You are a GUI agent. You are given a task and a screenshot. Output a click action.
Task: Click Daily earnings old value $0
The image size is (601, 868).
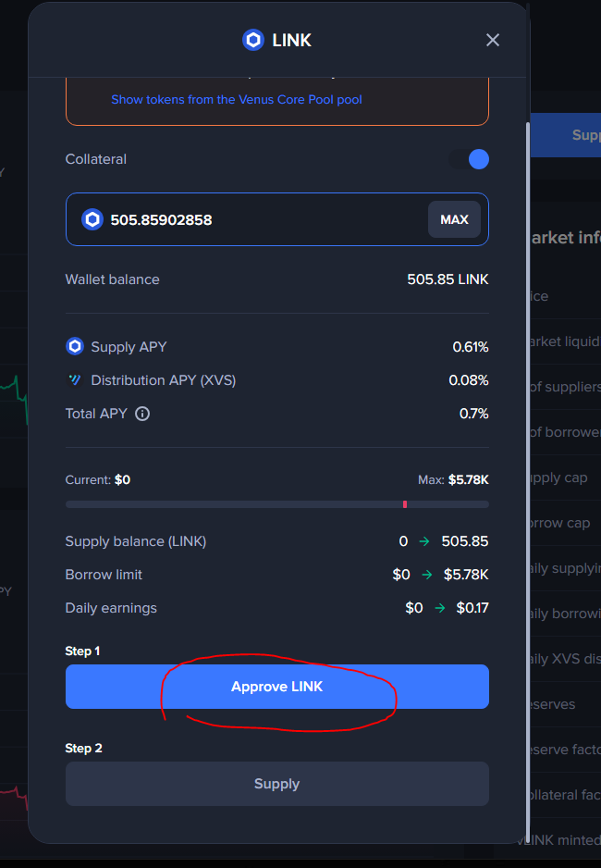(414, 608)
